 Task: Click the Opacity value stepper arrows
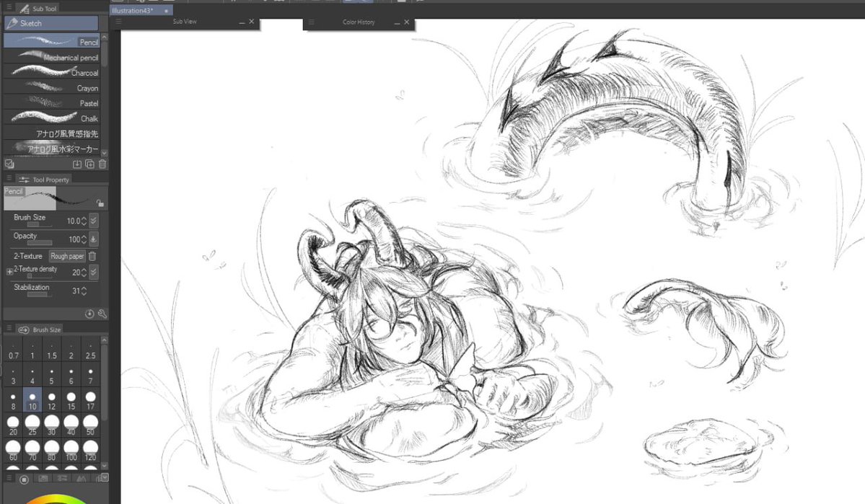coord(84,239)
